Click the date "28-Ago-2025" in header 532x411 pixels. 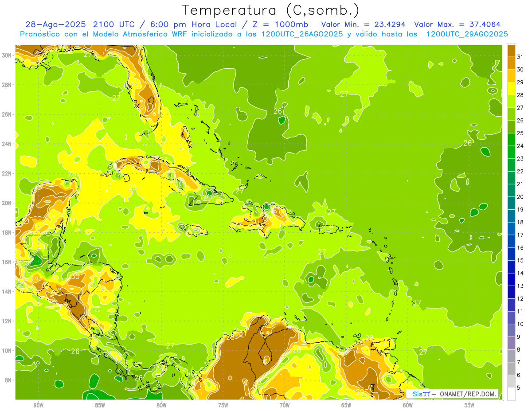(55, 24)
